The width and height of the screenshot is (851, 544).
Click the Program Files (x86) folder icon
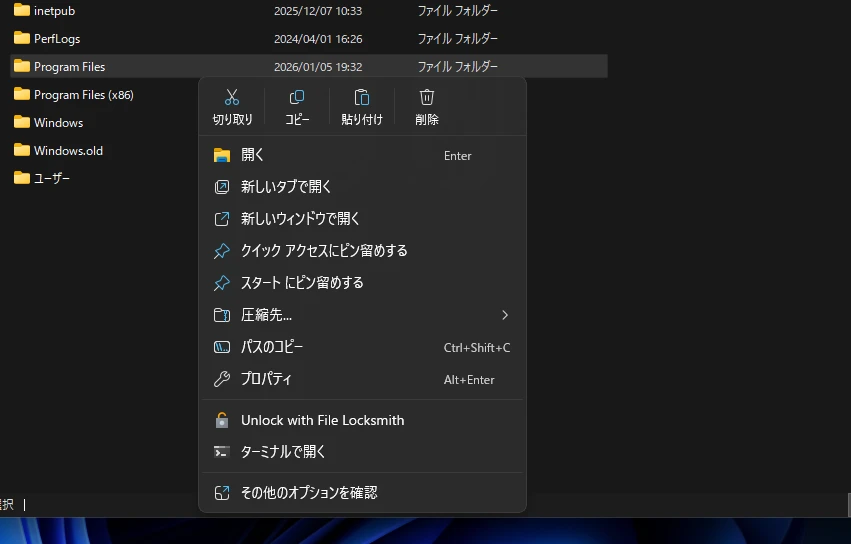click(x=22, y=94)
